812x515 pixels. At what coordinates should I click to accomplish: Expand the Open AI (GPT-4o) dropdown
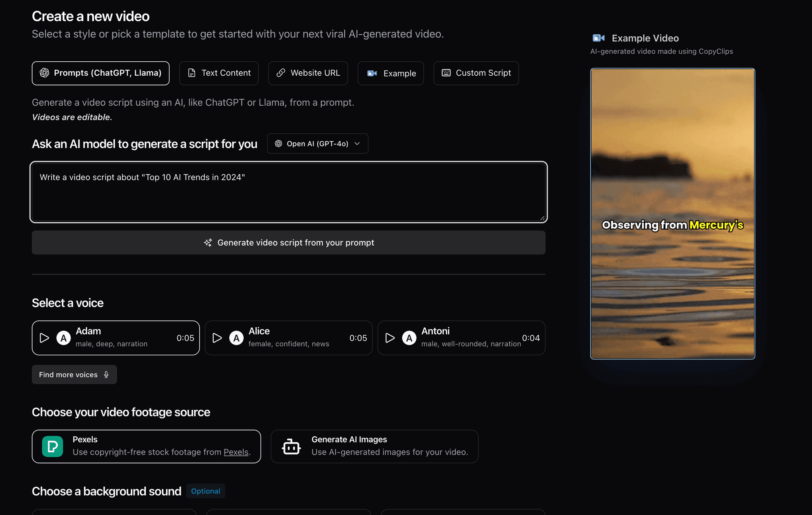(318, 143)
